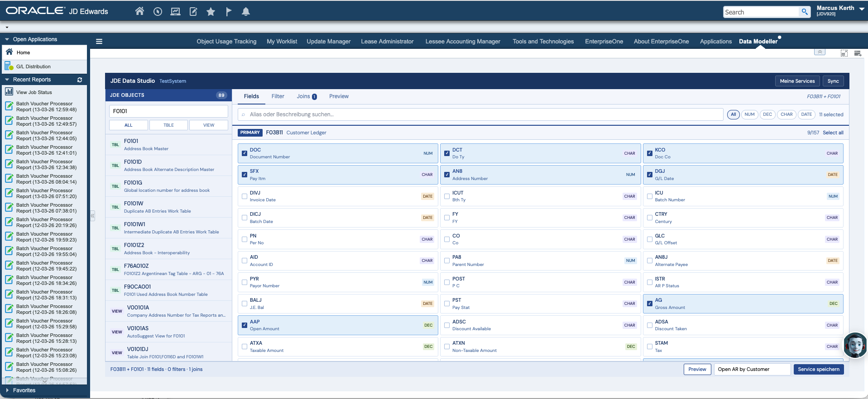Open the favorites star icon
The height and width of the screenshot is (399, 868).
click(211, 12)
